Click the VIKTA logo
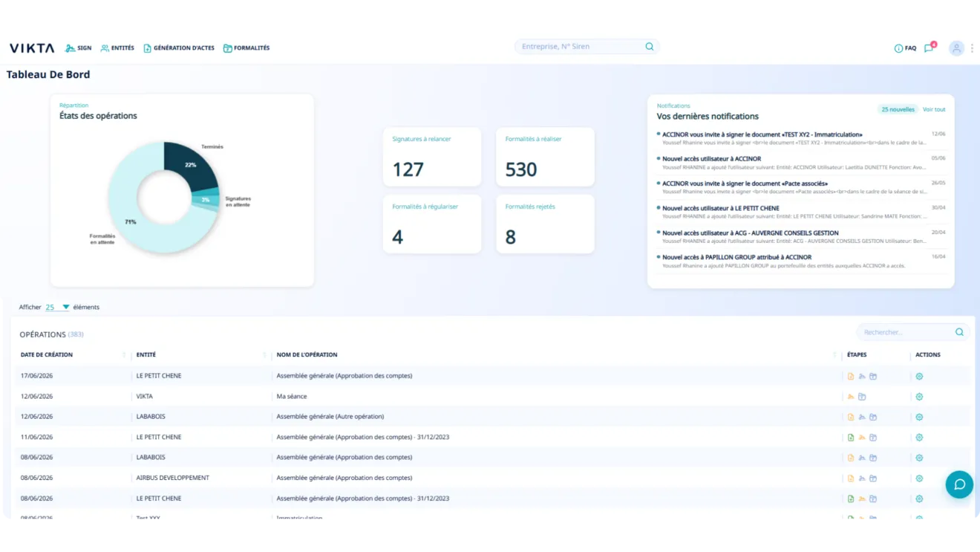 point(32,48)
